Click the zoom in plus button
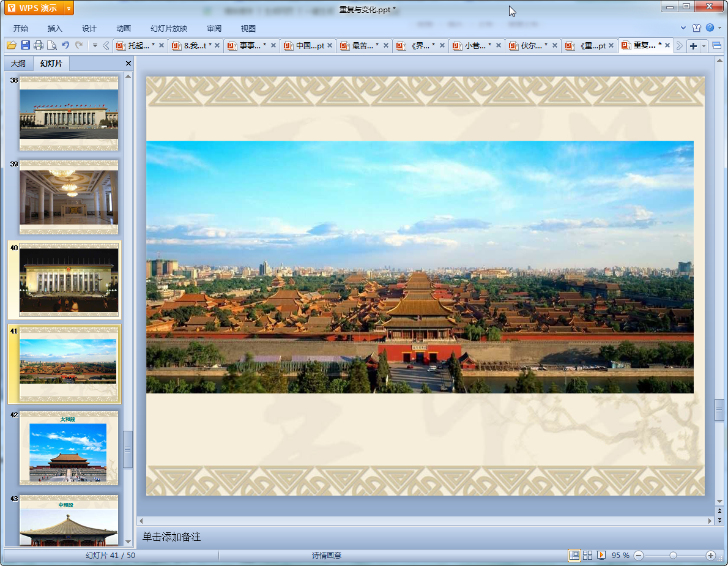728x566 pixels. point(710,555)
